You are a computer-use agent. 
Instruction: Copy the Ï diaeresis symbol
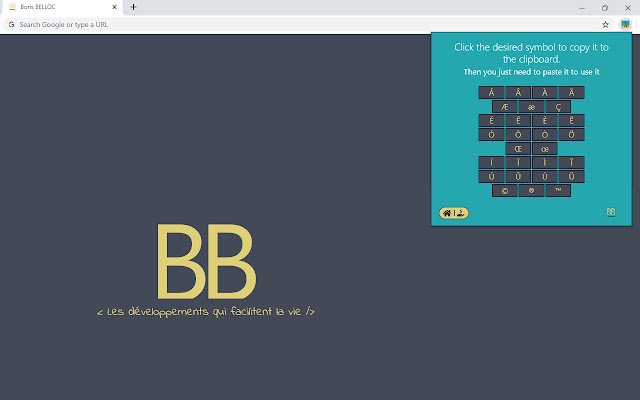pos(571,162)
